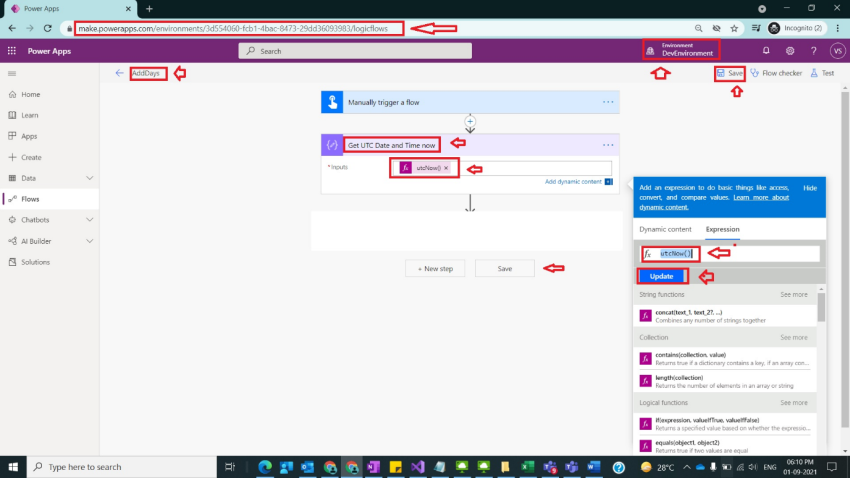
Task: Expand the AI Builder section chevron
Action: coord(89,241)
